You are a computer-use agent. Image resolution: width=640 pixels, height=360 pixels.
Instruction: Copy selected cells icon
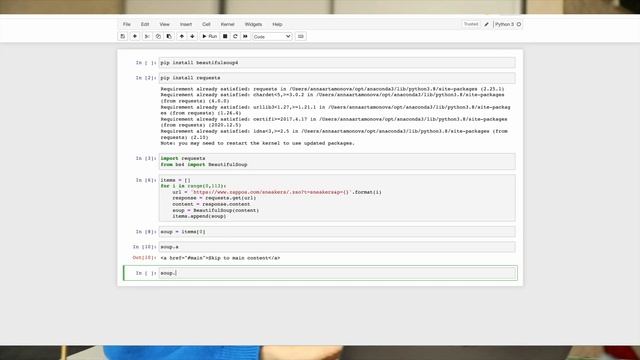click(158, 36)
